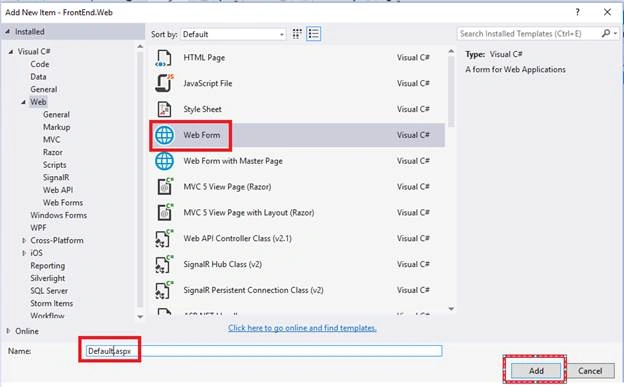The width and height of the screenshot is (624, 387).
Task: Click the search magnifier icon
Action: click(606, 33)
